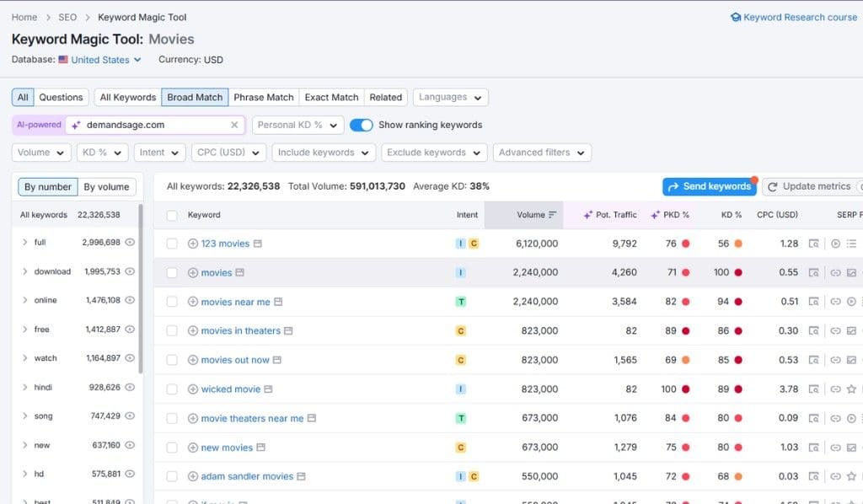
Task: Select the 'movie theaters near me' row checkbox
Action: point(172,418)
